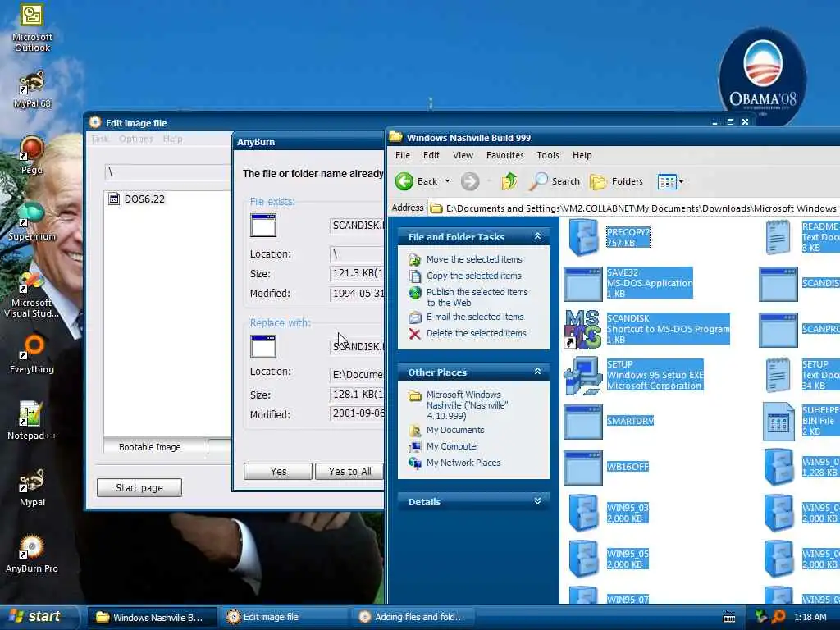Collapse the File and Folder Tasks panel
The image size is (840, 630).
click(x=537, y=236)
